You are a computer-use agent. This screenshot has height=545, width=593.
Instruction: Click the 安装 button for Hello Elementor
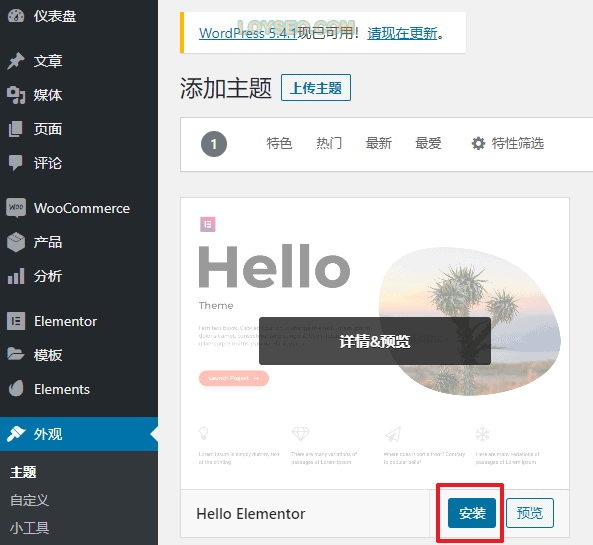[472, 513]
